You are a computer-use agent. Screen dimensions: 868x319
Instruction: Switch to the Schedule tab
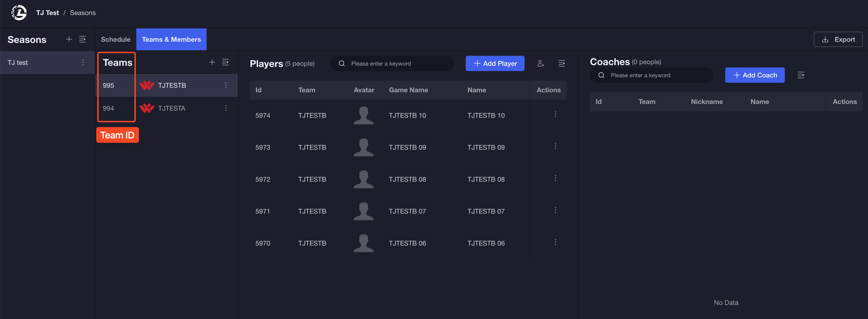116,39
